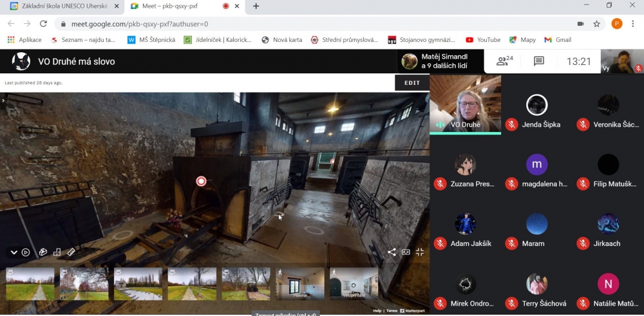Image resolution: width=644 pixels, height=316 pixels.
Task: Click VO Druhé video tile
Action: (x=465, y=104)
